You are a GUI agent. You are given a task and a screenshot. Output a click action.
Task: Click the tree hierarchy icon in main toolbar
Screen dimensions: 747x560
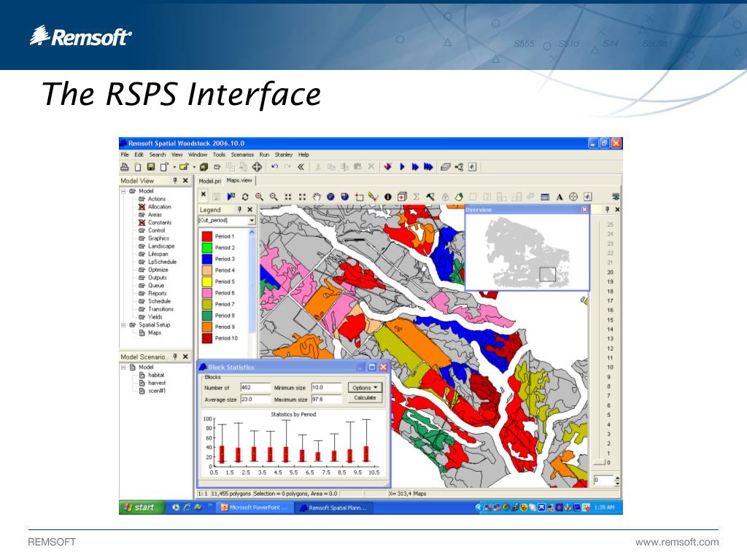click(x=459, y=167)
